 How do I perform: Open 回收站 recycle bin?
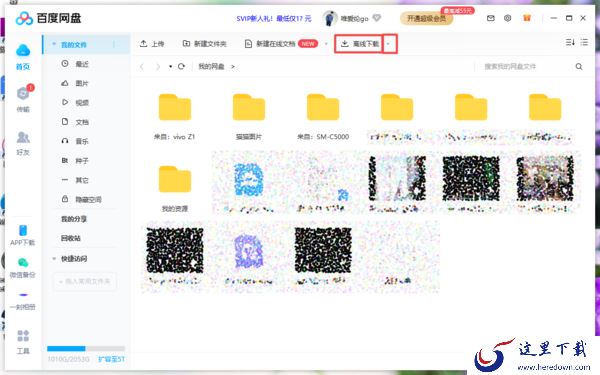(71, 238)
